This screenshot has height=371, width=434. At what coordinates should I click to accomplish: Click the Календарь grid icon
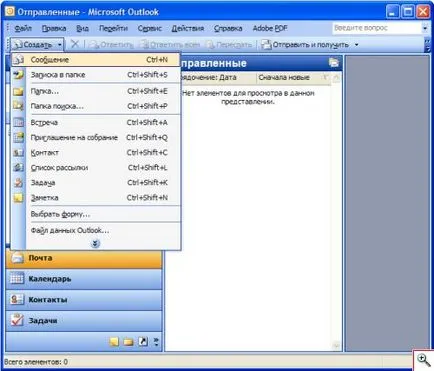(x=17, y=278)
